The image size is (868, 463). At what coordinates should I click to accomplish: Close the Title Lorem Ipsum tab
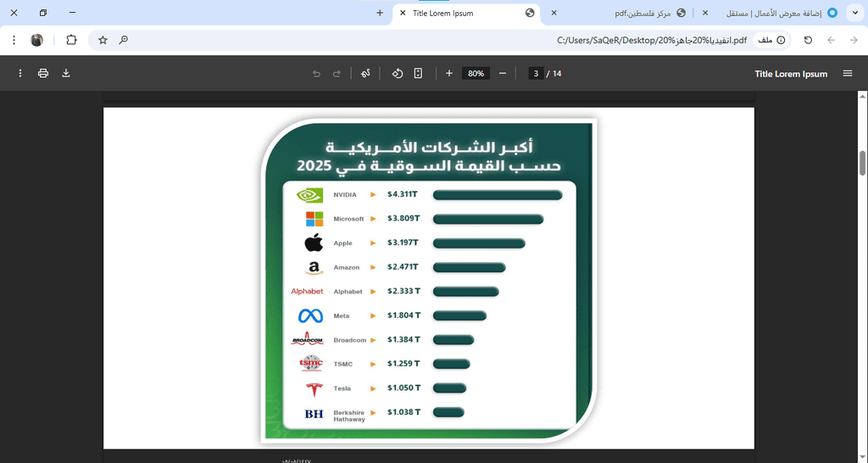[403, 13]
